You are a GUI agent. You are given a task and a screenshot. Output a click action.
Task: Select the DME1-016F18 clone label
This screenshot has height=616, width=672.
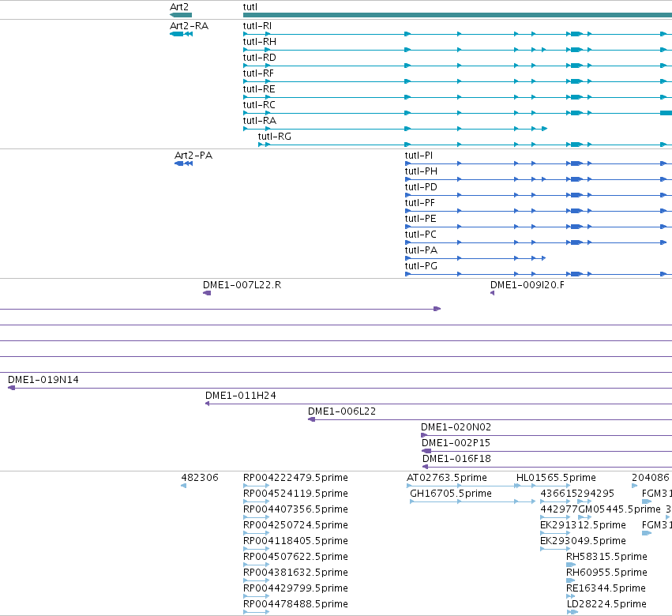pos(457,459)
